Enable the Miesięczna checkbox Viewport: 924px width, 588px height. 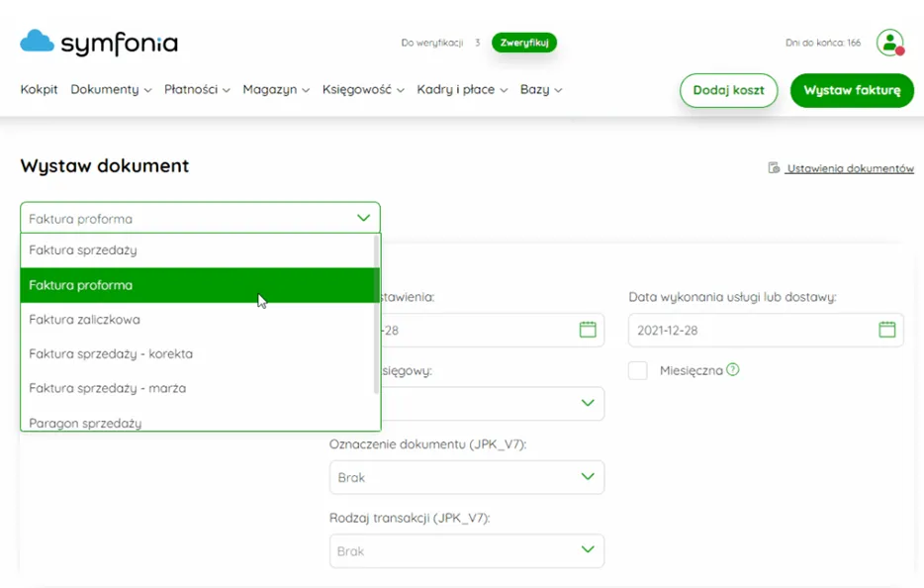[638, 370]
